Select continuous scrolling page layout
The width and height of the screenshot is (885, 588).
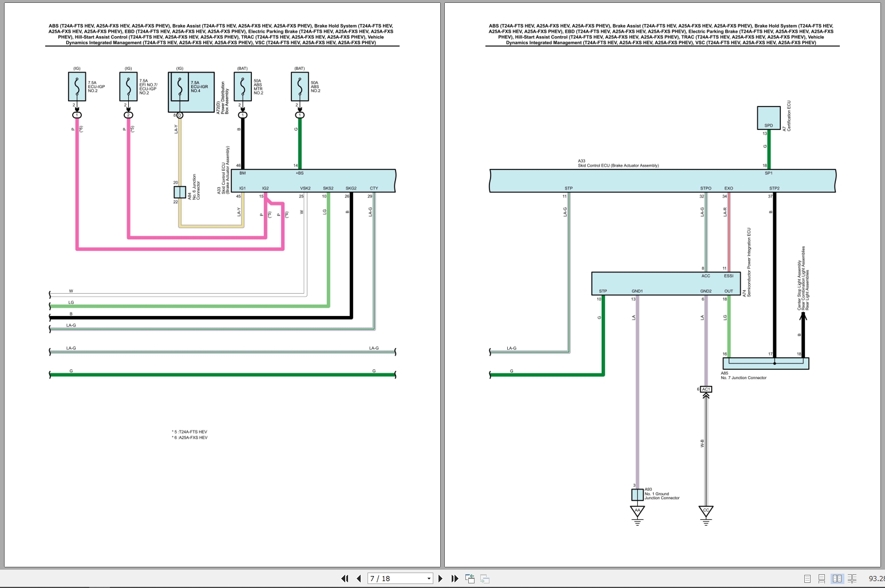click(x=823, y=579)
